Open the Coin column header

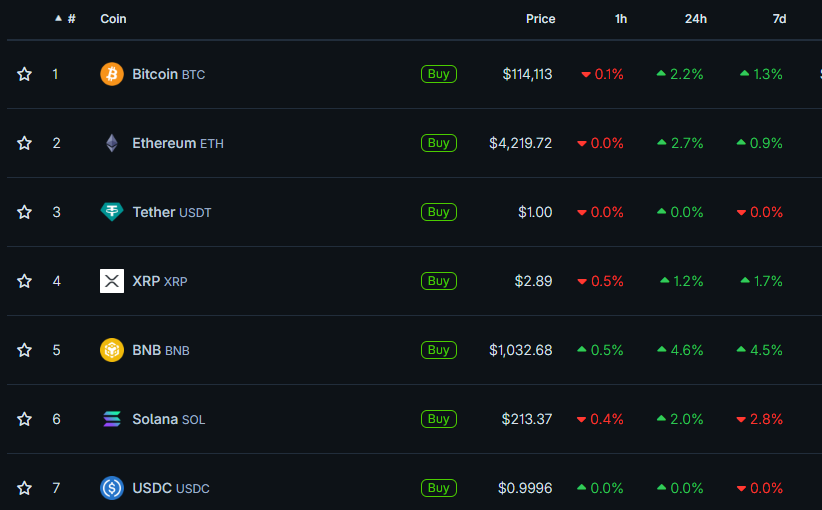(113, 19)
